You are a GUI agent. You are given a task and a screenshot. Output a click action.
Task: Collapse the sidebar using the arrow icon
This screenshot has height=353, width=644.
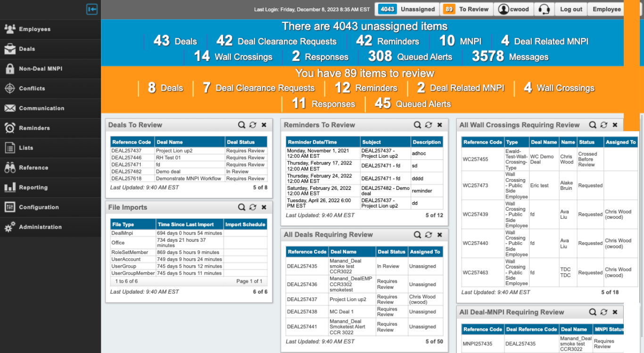coord(92,9)
